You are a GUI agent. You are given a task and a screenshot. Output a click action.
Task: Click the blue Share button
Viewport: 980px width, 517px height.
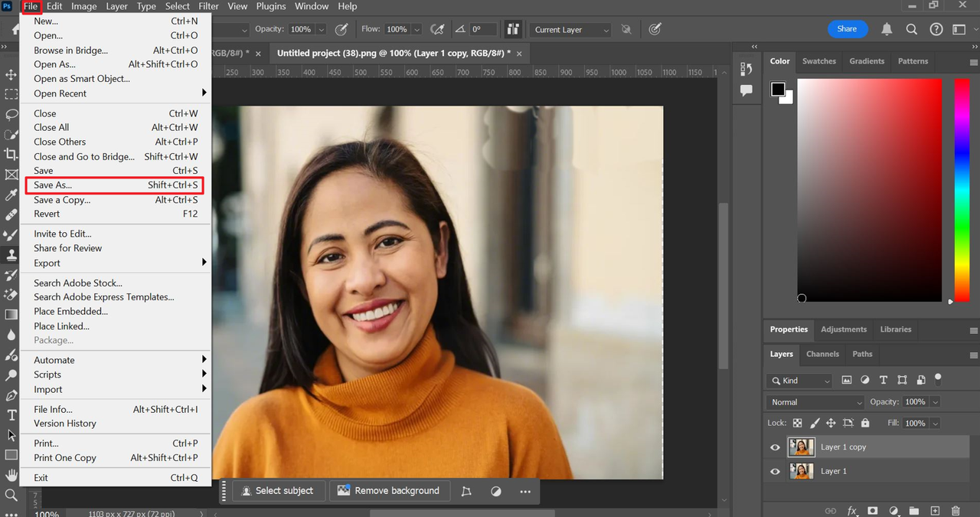pyautogui.click(x=847, y=29)
